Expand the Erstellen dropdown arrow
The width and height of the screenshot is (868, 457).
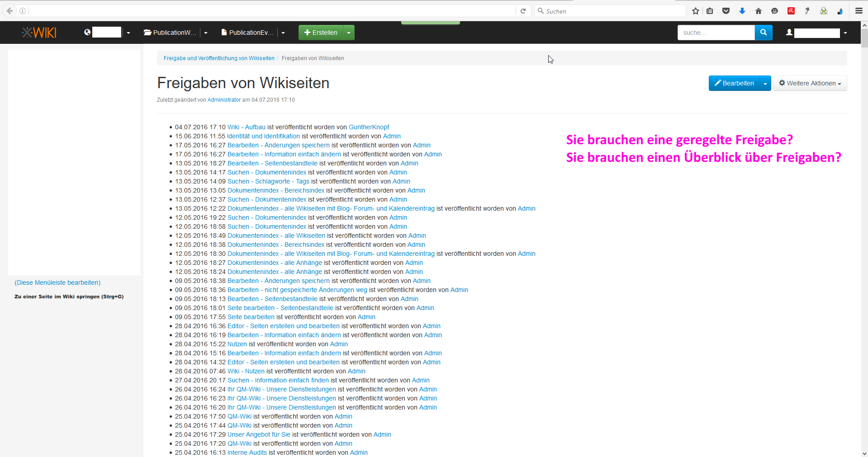tap(349, 33)
